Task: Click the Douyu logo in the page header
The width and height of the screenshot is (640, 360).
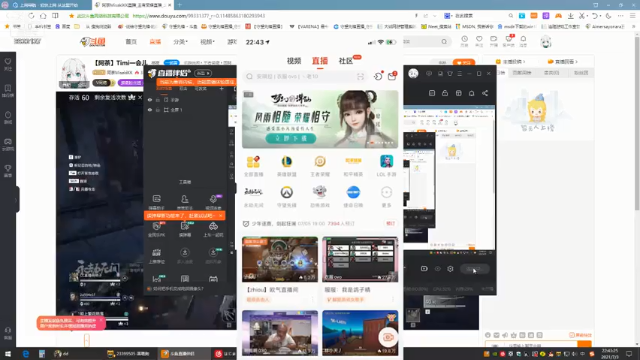Action: click(x=93, y=42)
